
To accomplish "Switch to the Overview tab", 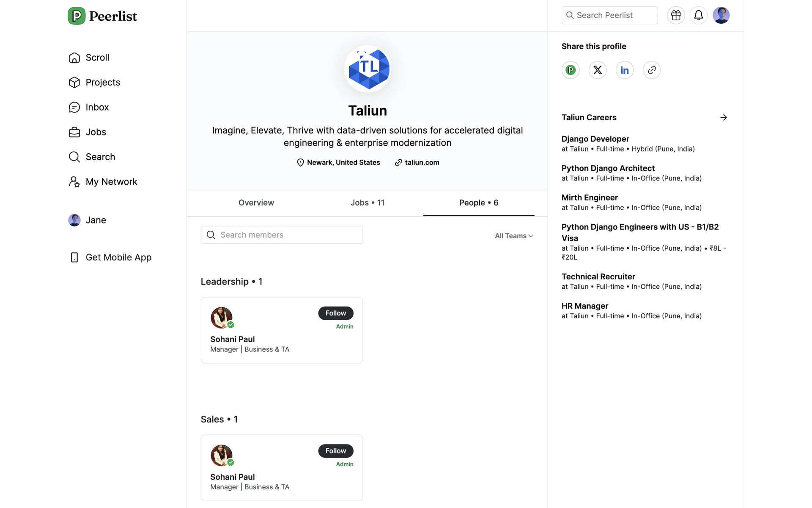I will 256,203.
